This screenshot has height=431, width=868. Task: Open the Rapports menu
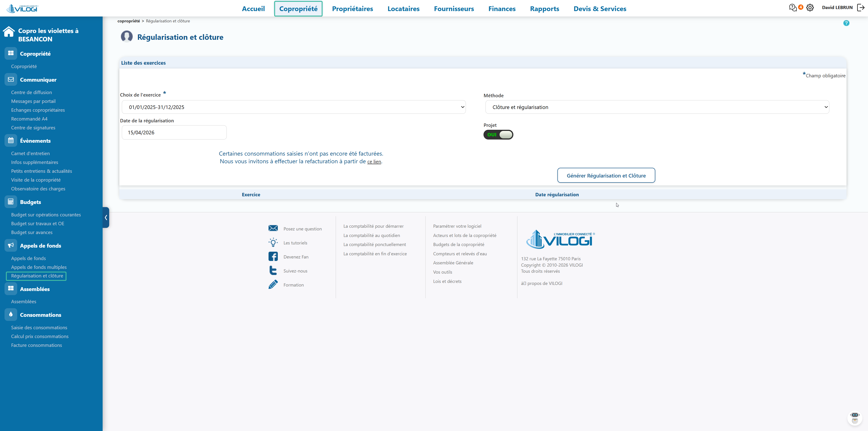tap(544, 9)
